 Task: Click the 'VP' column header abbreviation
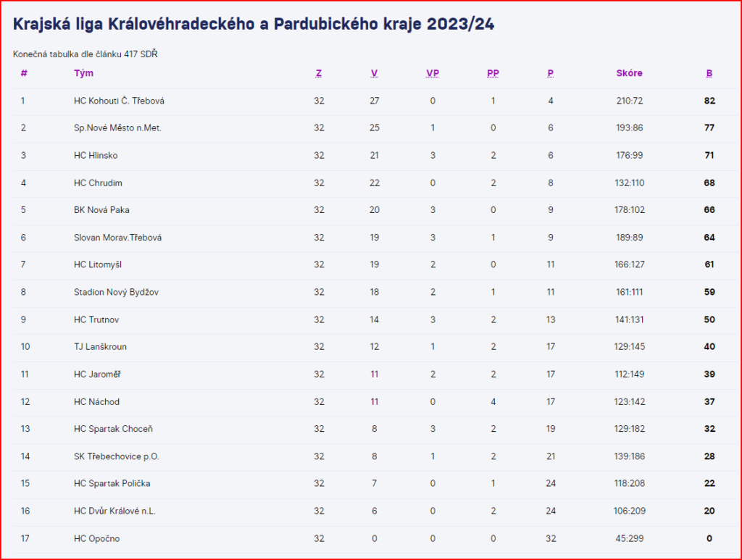433,73
